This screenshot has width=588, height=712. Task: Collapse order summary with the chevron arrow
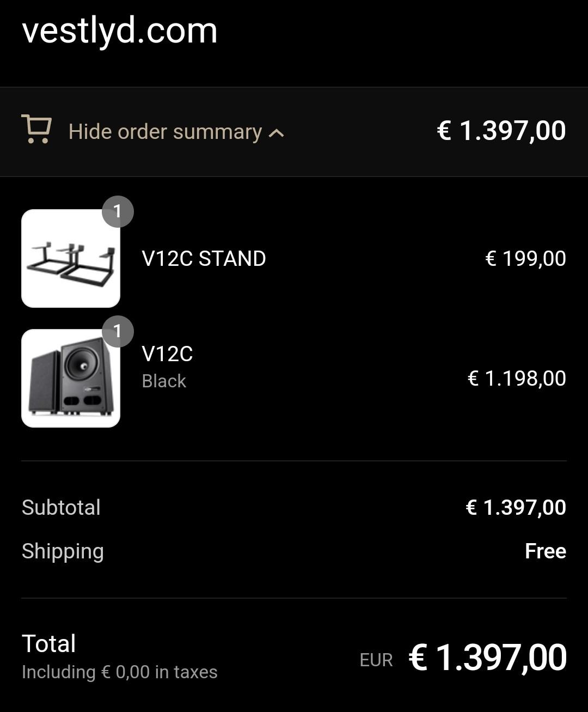click(277, 133)
